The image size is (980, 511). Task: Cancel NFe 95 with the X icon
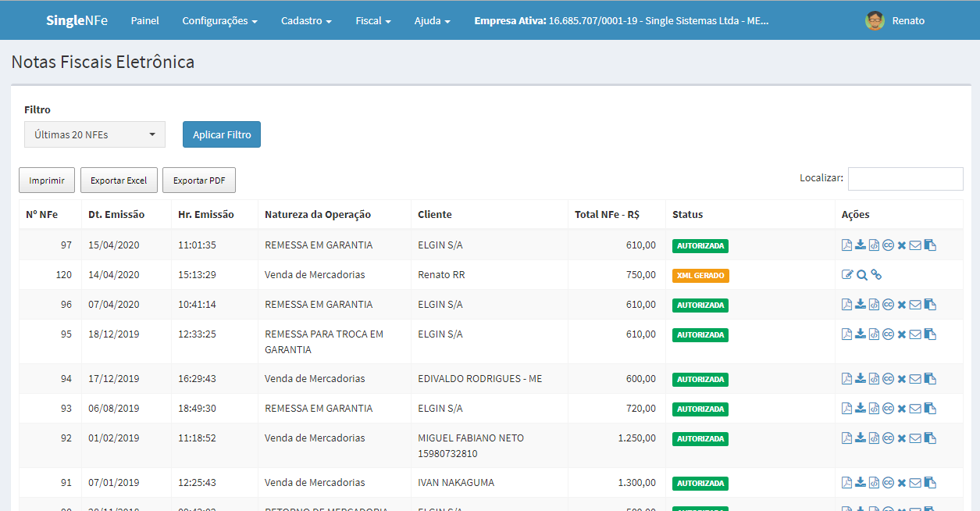(902, 334)
